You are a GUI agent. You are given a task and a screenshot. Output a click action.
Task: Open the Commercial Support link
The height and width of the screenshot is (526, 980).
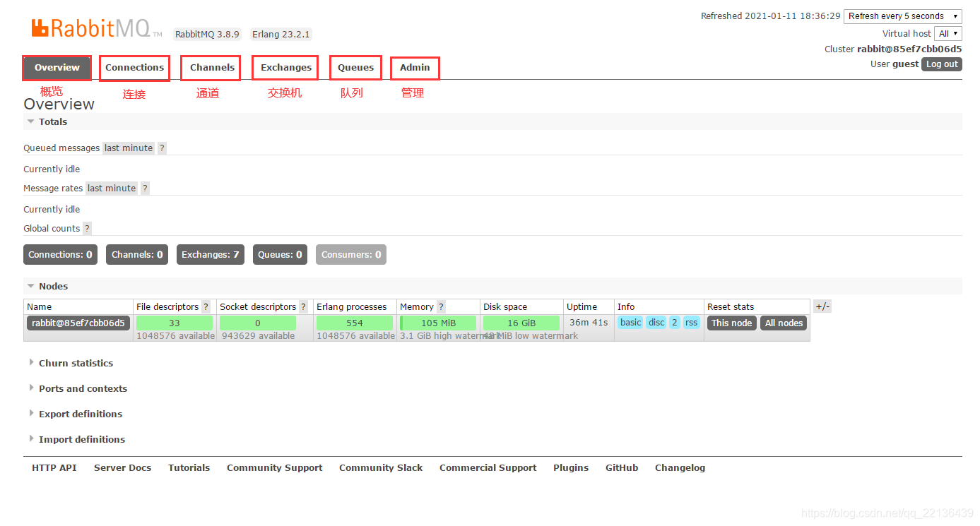(488, 468)
